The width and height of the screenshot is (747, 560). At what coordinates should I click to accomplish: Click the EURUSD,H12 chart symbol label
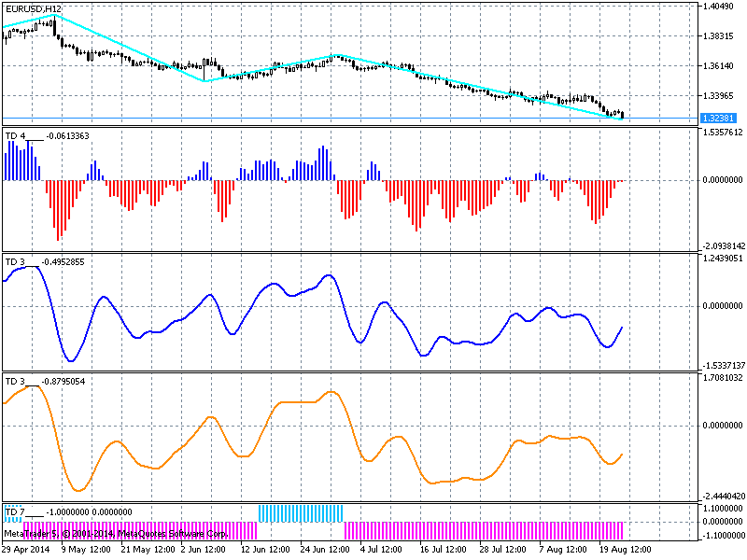[34, 8]
